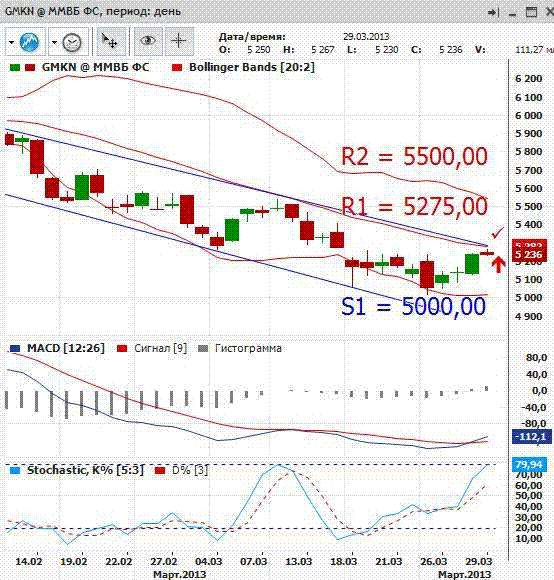Screen dimensions: 554x580
Task: Click the R1 = 5275,00 annotation
Action: click(x=414, y=206)
